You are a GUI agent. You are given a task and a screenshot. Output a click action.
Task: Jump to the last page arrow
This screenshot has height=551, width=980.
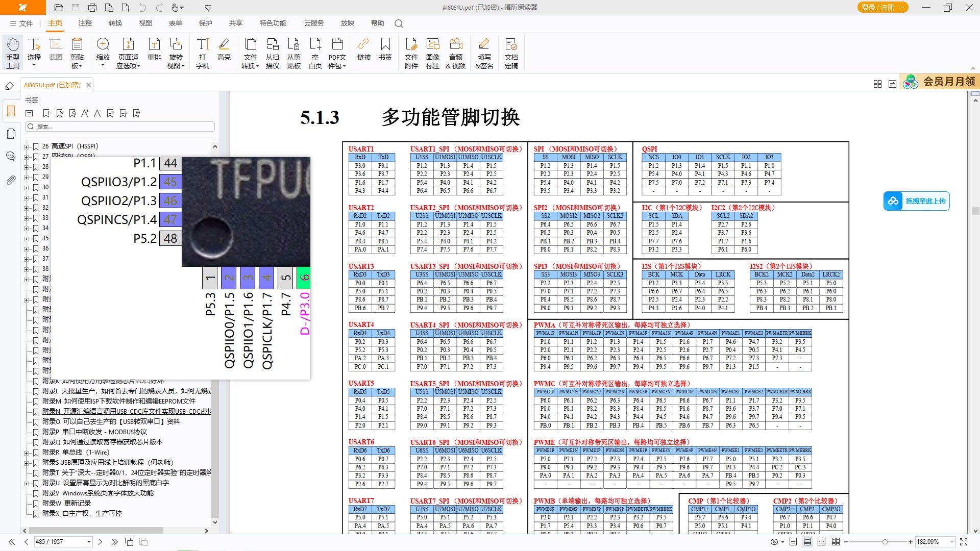[115, 542]
